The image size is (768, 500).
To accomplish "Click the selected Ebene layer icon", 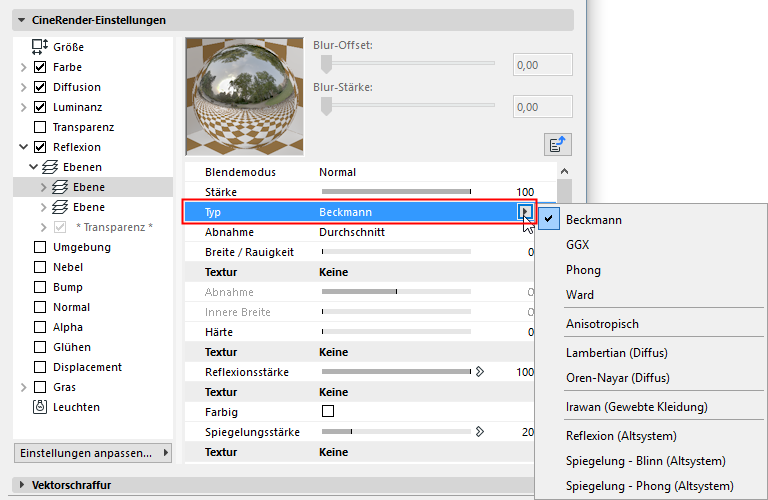I will (60, 187).
